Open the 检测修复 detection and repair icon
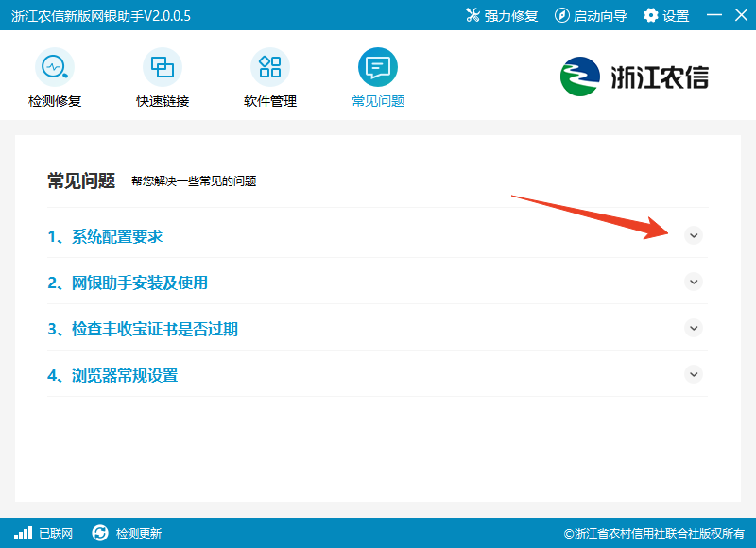Screen dimensions: 756x548 (55, 67)
